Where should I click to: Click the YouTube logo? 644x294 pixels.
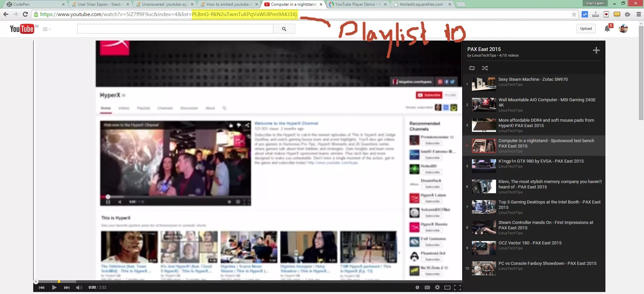click(22, 29)
